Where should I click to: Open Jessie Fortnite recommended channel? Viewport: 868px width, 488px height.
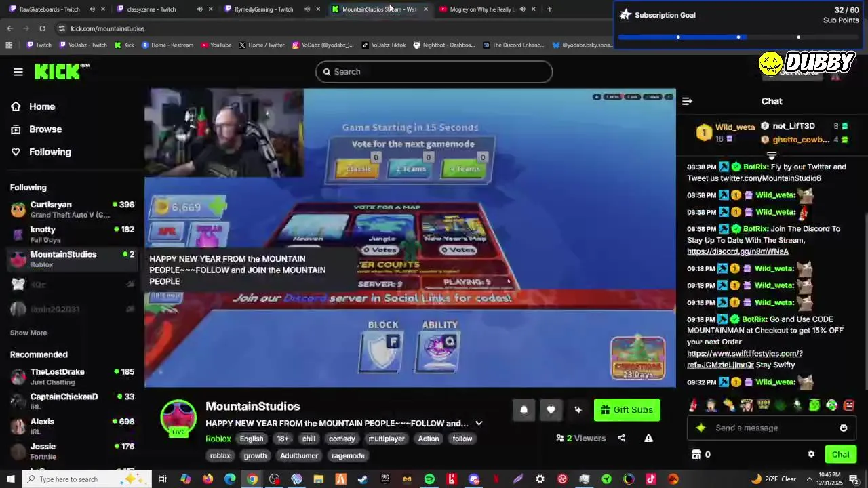pyautogui.click(x=73, y=451)
